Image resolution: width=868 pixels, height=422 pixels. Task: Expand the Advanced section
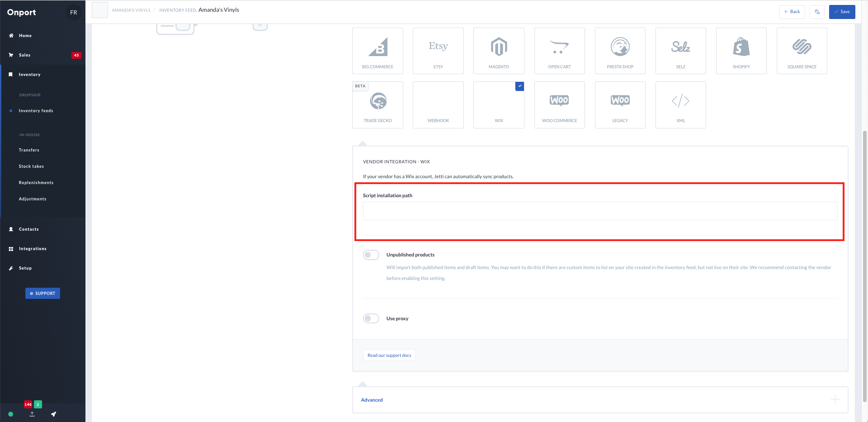600,400
